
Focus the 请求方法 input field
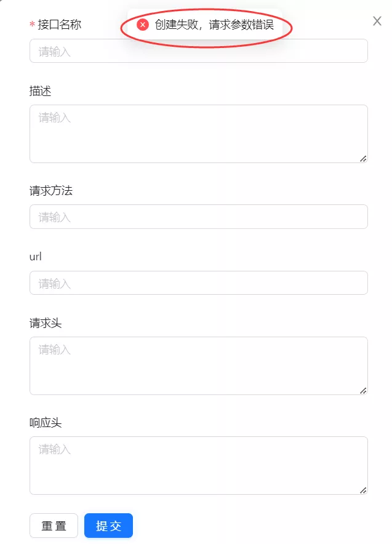click(198, 217)
